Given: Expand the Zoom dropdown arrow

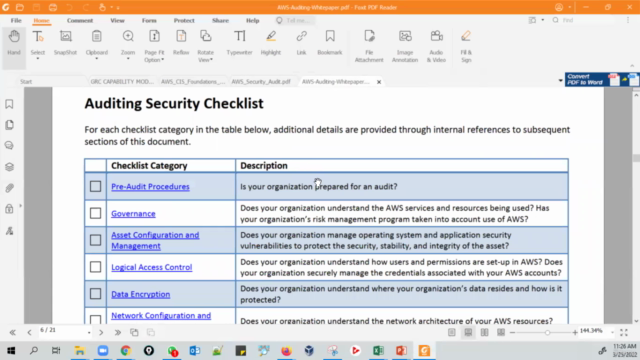Looking at the screenshot, I should pyautogui.click(x=128, y=59).
